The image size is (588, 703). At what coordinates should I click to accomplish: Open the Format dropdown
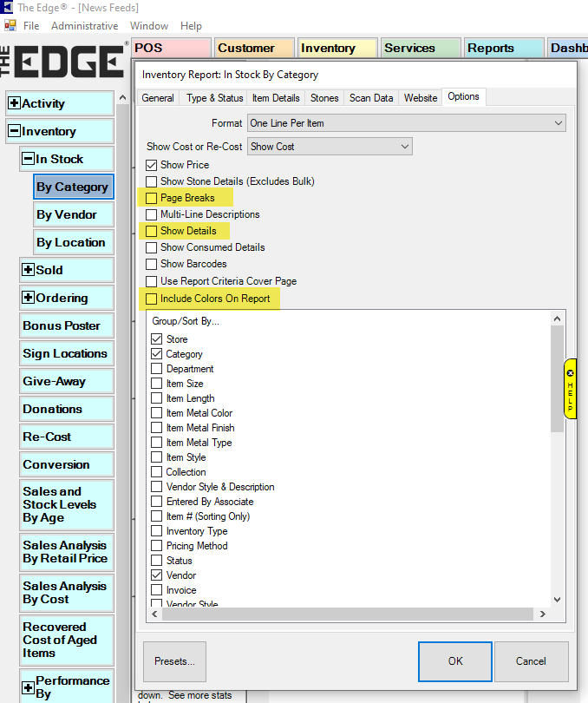click(x=406, y=123)
